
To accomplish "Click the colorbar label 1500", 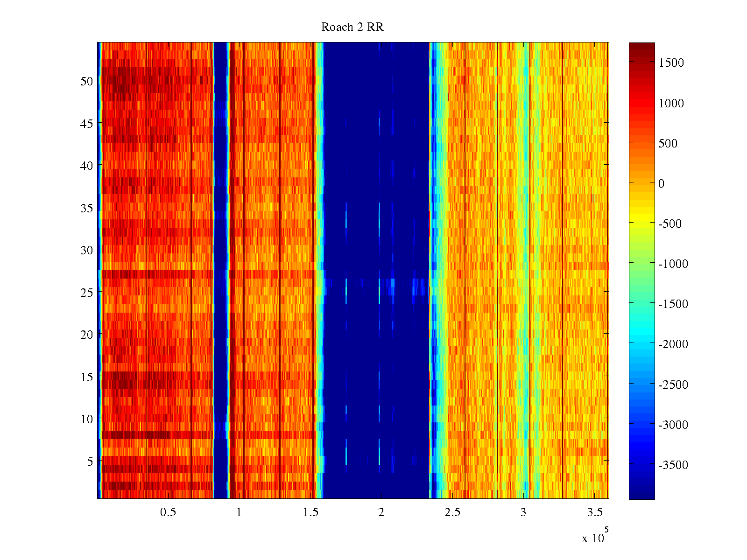I will 671,63.
